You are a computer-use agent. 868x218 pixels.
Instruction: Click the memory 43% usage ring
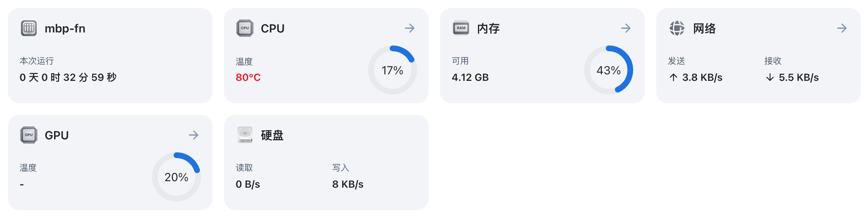(609, 70)
